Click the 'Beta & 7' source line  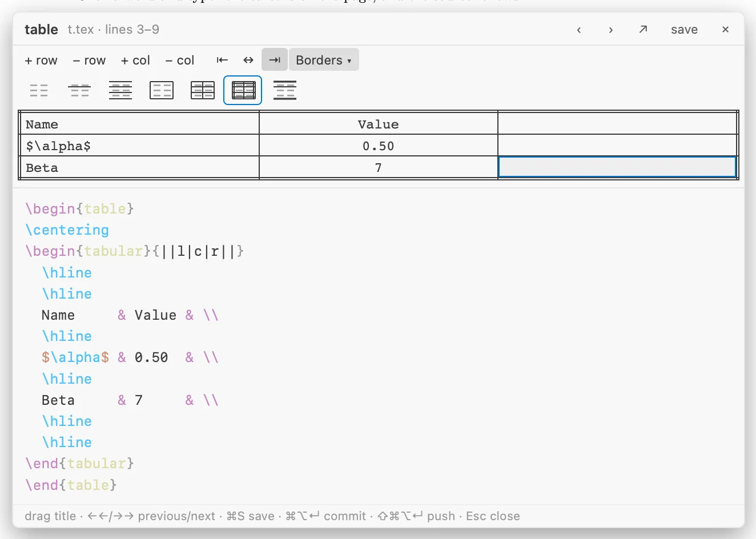tap(130, 400)
